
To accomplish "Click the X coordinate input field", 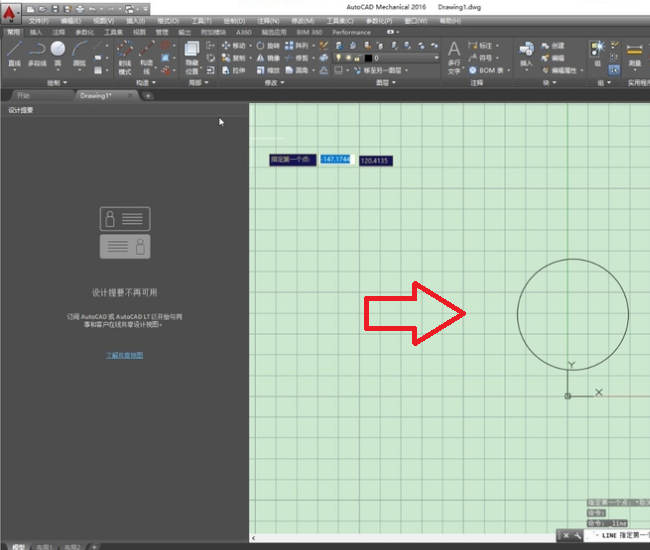I will [336, 160].
